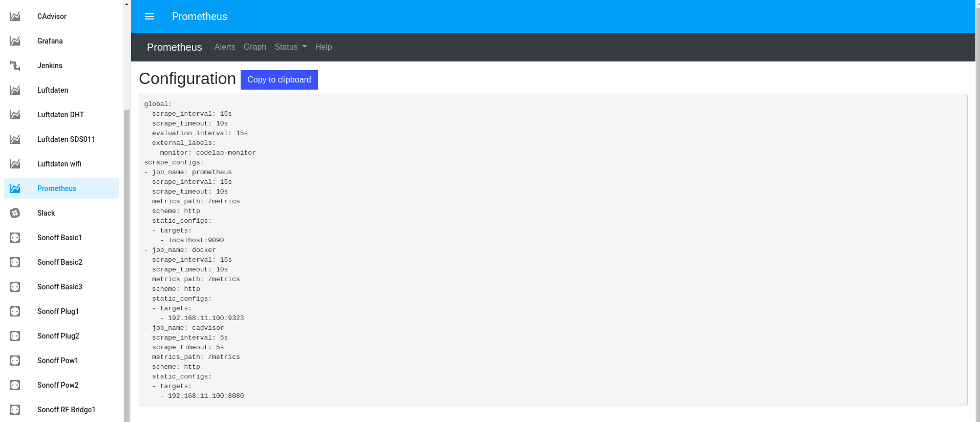980x422 pixels.
Task: Expand the Status dropdown menu
Action: [x=290, y=47]
